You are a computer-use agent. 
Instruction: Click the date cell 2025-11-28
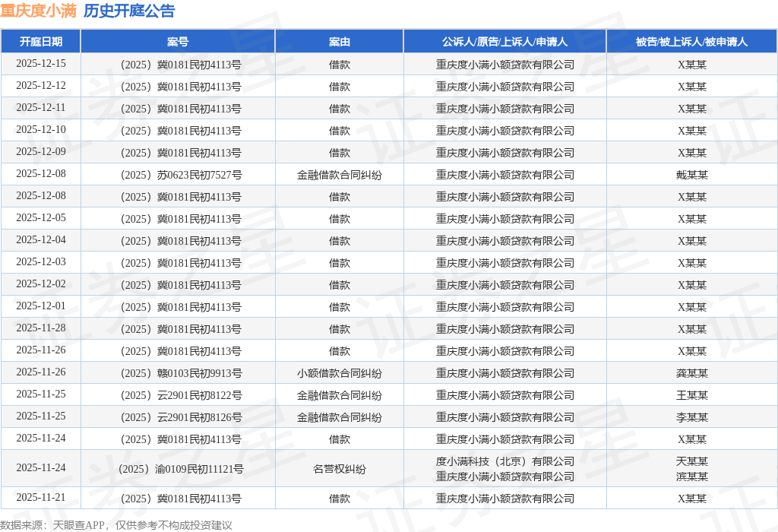coord(41,328)
